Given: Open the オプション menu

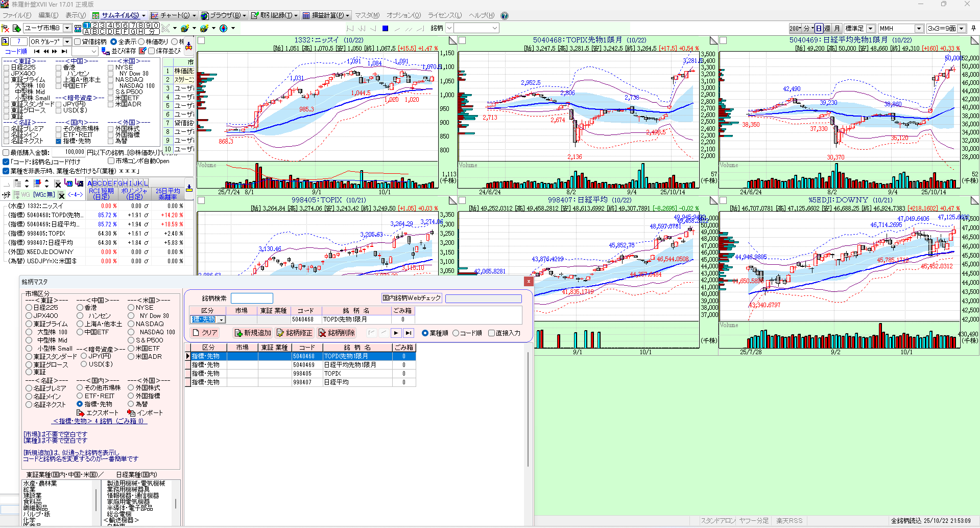Looking at the screenshot, I should (403, 15).
